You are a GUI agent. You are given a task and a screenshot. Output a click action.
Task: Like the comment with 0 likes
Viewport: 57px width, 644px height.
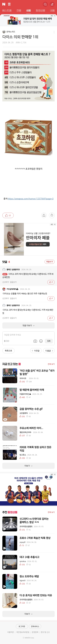point(51,298)
